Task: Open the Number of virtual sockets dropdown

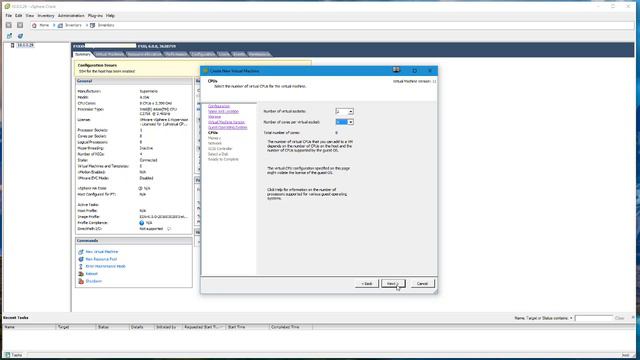Action: [350, 111]
